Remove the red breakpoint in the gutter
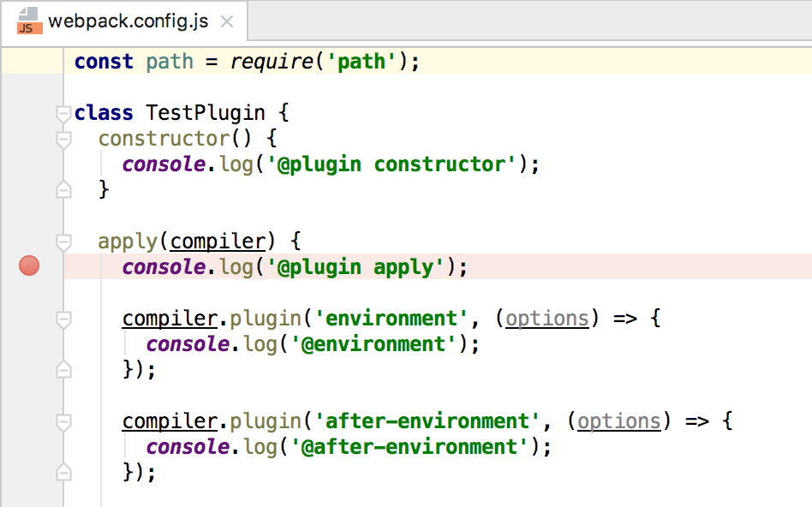Image resolution: width=812 pixels, height=507 pixels. click(x=29, y=267)
